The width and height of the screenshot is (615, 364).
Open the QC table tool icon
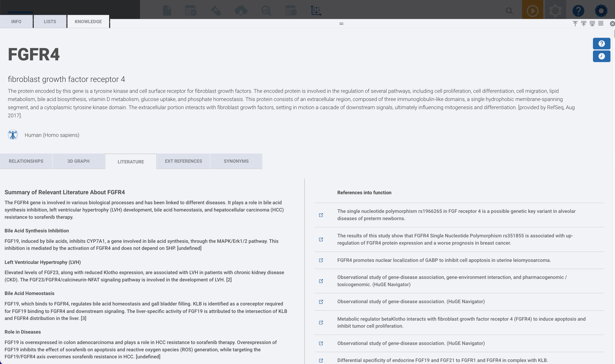[x=191, y=10]
